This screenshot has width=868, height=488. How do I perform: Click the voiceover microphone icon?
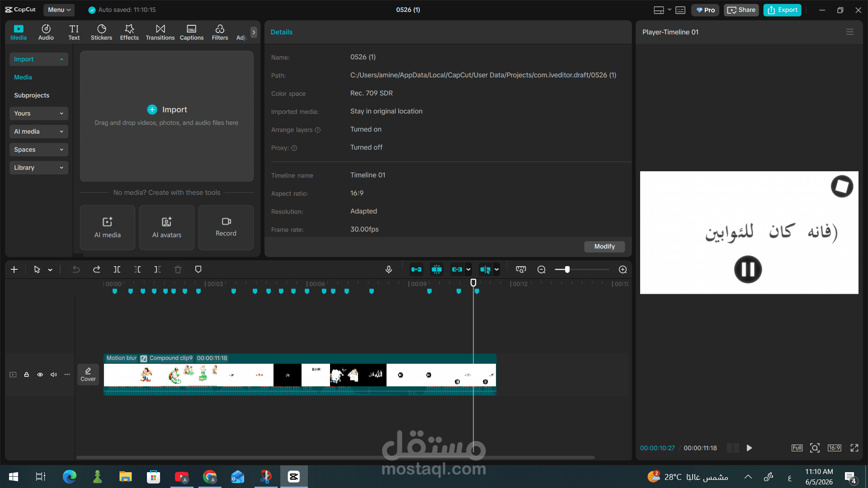coord(389,270)
